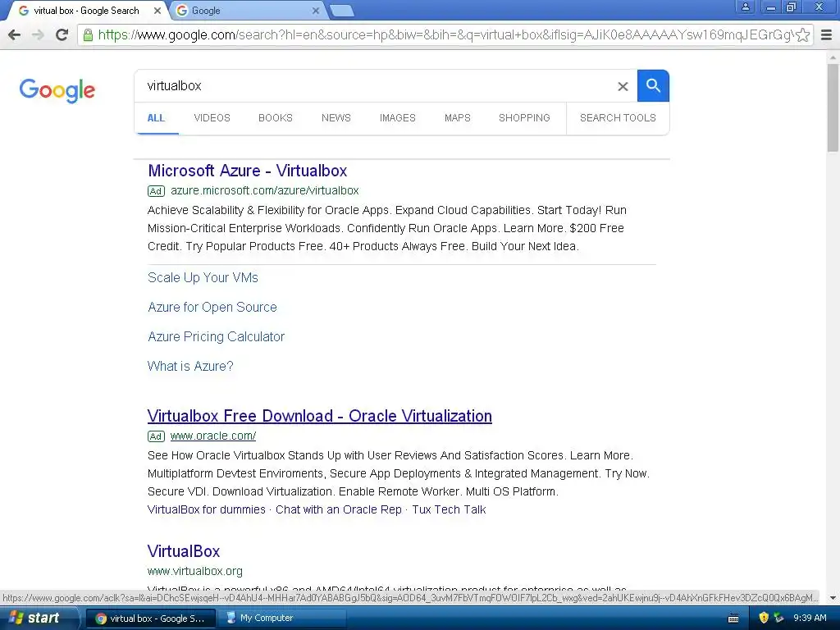The height and width of the screenshot is (630, 840).
Task: Switch to IMAGES results
Action: pos(398,118)
